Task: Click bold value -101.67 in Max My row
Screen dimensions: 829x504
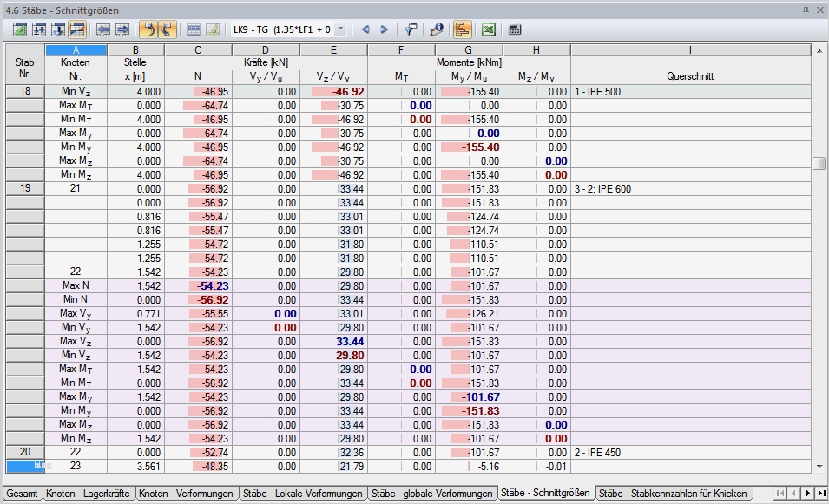Action: coord(480,397)
